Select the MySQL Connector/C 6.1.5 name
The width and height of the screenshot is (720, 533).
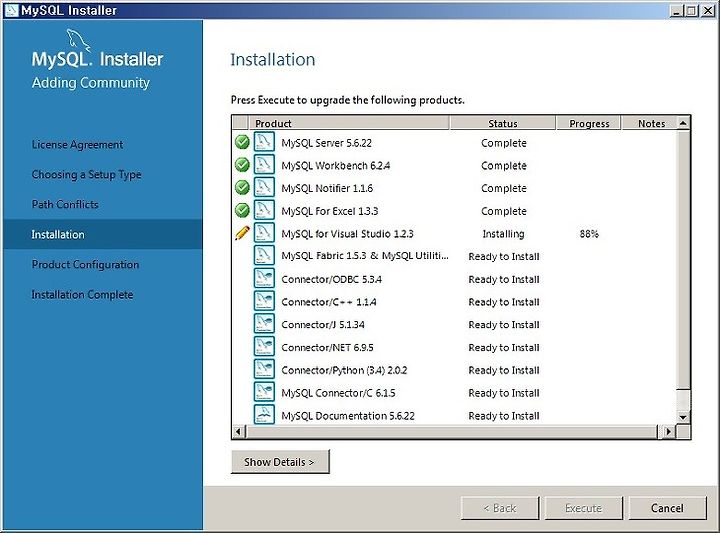coord(338,393)
